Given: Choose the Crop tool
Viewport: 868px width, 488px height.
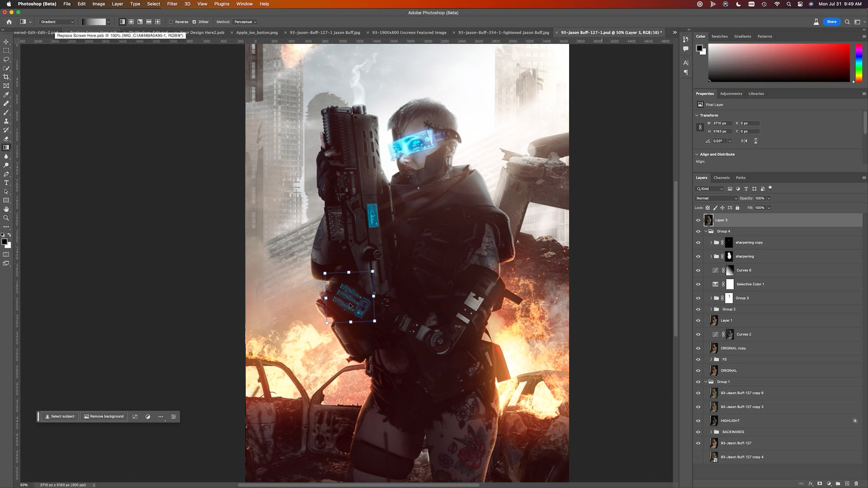Looking at the screenshot, I should 7,77.
